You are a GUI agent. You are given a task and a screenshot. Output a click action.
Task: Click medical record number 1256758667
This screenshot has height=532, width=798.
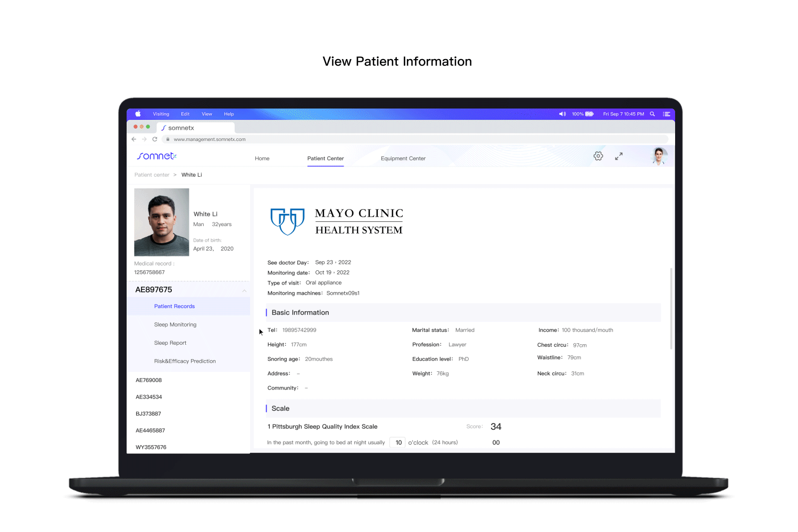149,272
